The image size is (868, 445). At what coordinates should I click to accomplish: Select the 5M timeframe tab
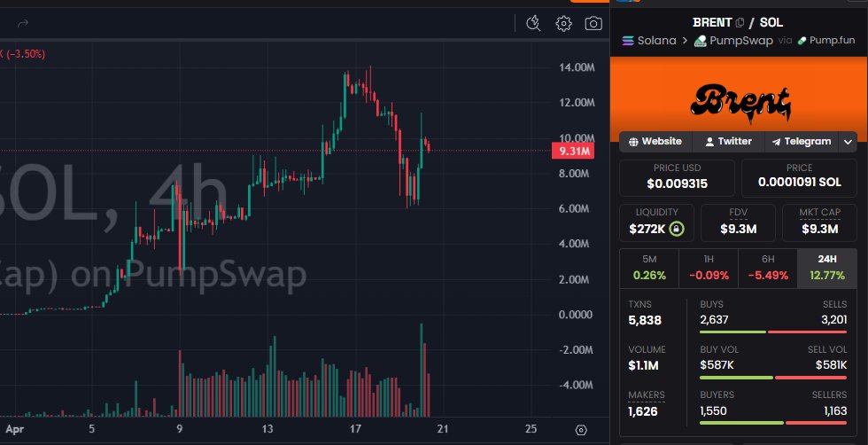point(649,268)
